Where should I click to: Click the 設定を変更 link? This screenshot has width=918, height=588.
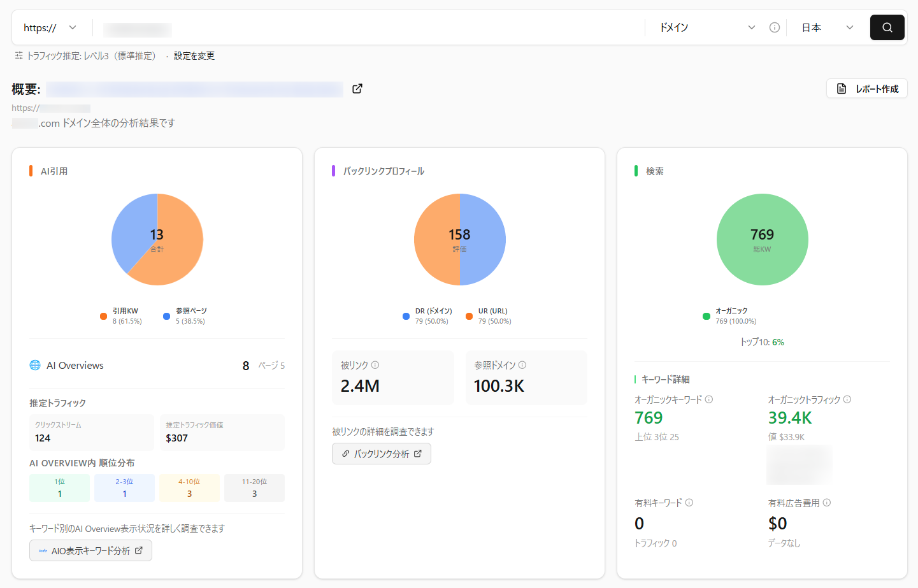tap(194, 56)
